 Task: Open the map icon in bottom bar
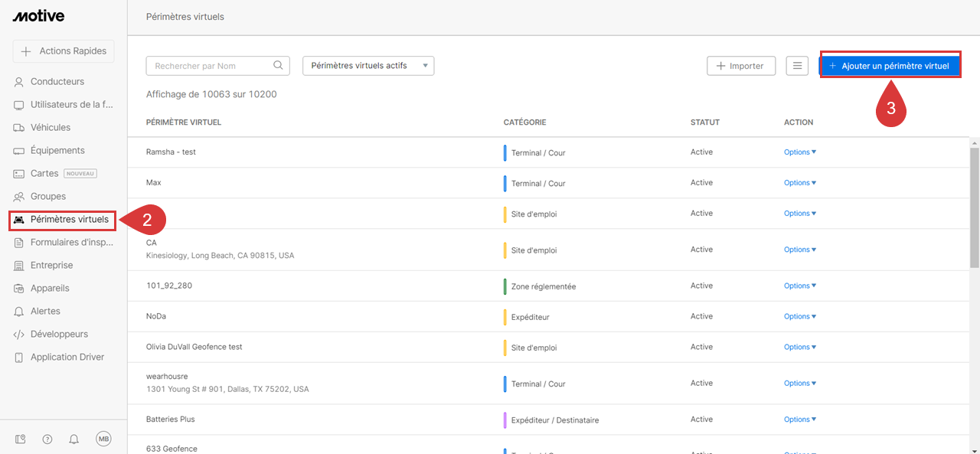(x=21, y=439)
